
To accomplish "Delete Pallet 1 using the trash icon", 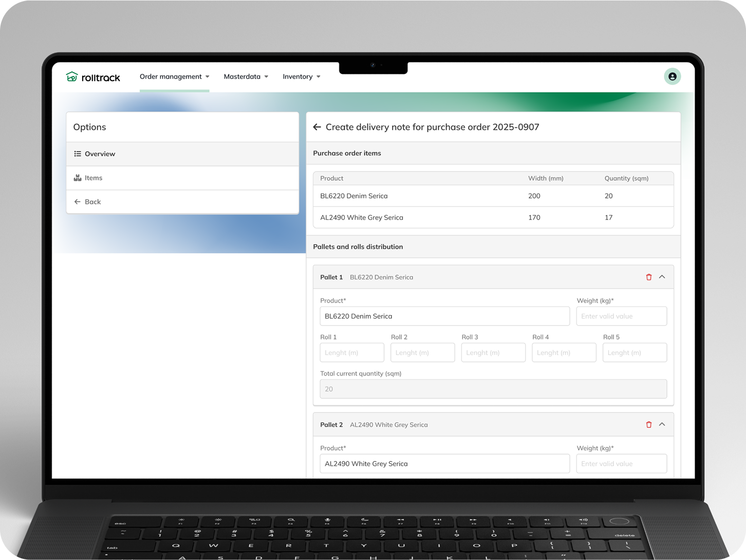I will pyautogui.click(x=648, y=277).
